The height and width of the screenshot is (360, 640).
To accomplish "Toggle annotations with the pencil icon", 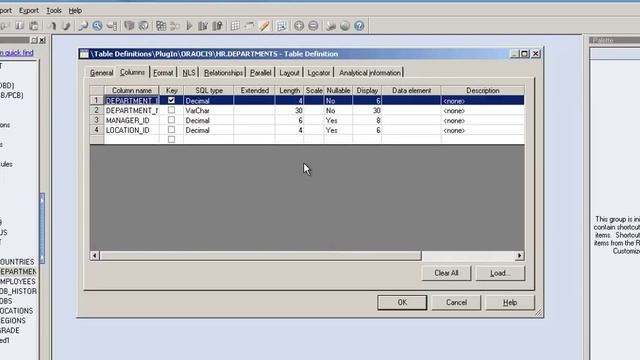I will tap(264, 26).
